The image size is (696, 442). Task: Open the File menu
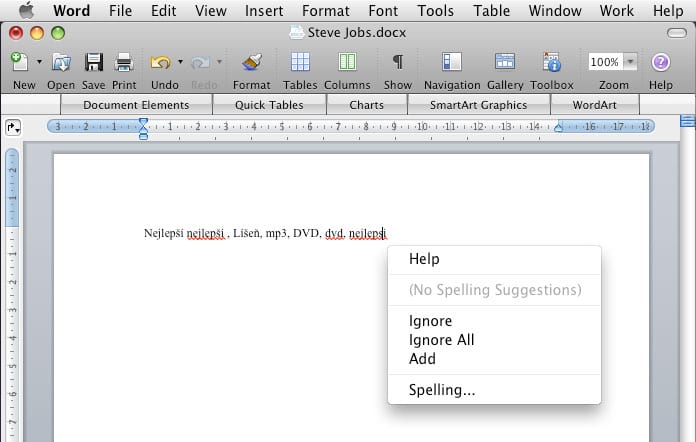[x=120, y=10]
